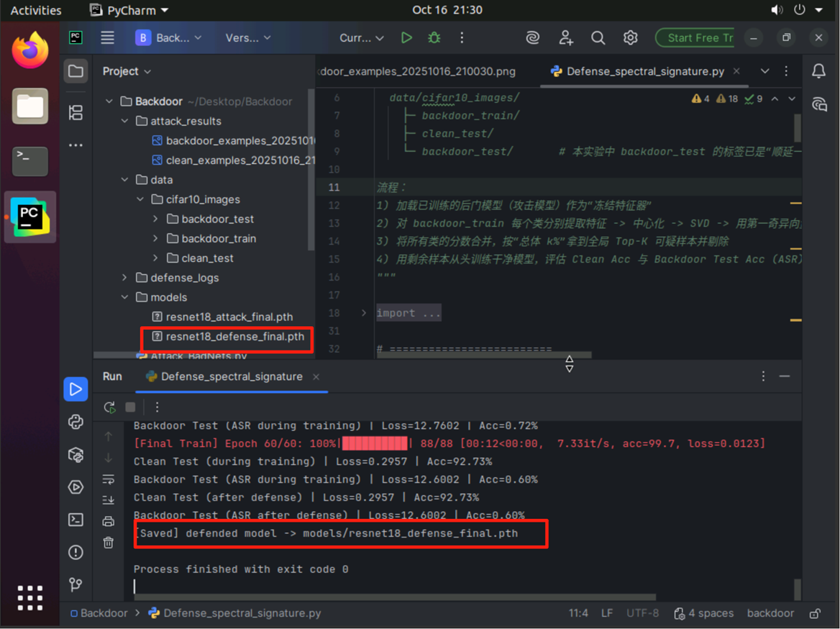840x629 pixels.
Task: Click Start Free Trial button
Action: (x=695, y=38)
